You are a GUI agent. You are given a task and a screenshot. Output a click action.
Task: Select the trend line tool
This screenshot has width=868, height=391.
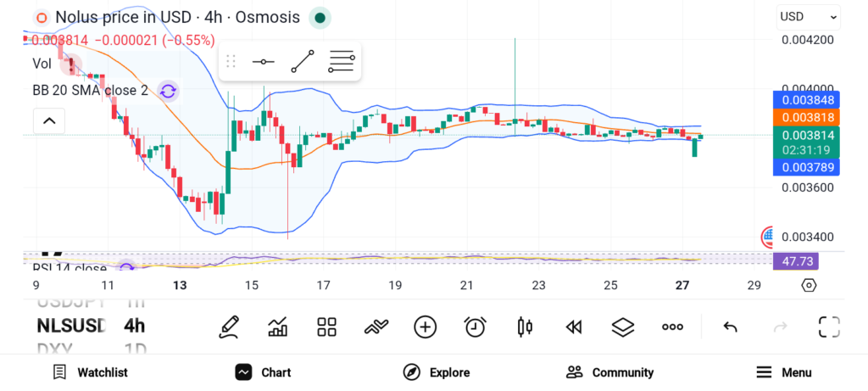tap(302, 62)
